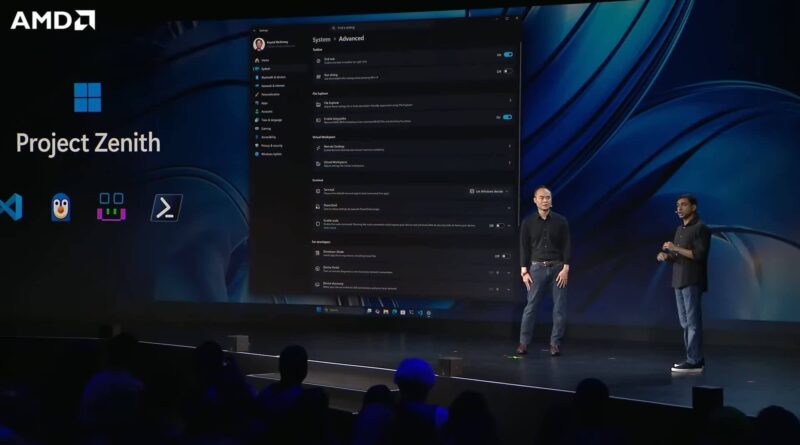Click the Accessibility sidebar icon
Viewport: 800px width, 445px height.
click(x=257, y=137)
